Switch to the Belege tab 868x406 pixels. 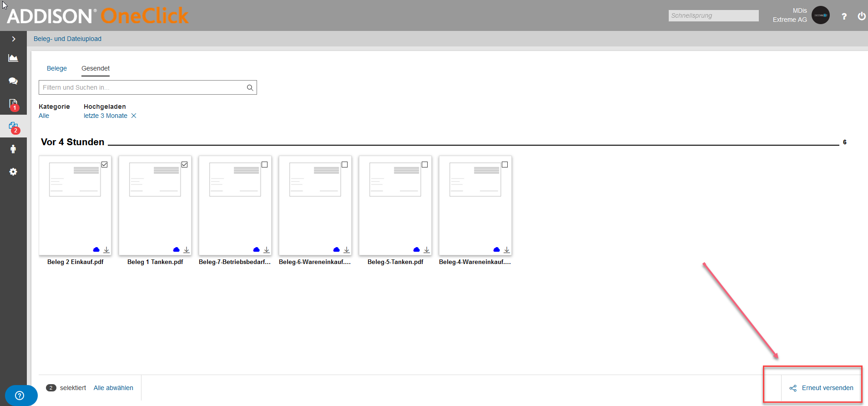57,68
